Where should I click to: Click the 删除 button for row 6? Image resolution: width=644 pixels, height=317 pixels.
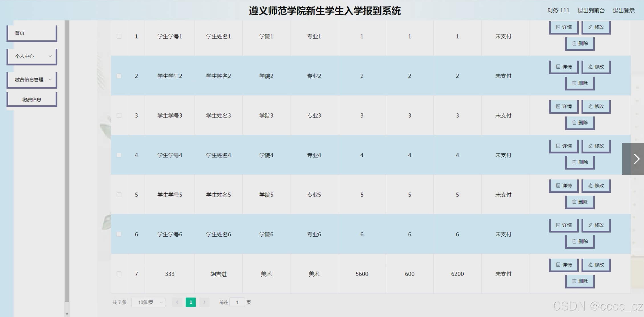pos(580,241)
